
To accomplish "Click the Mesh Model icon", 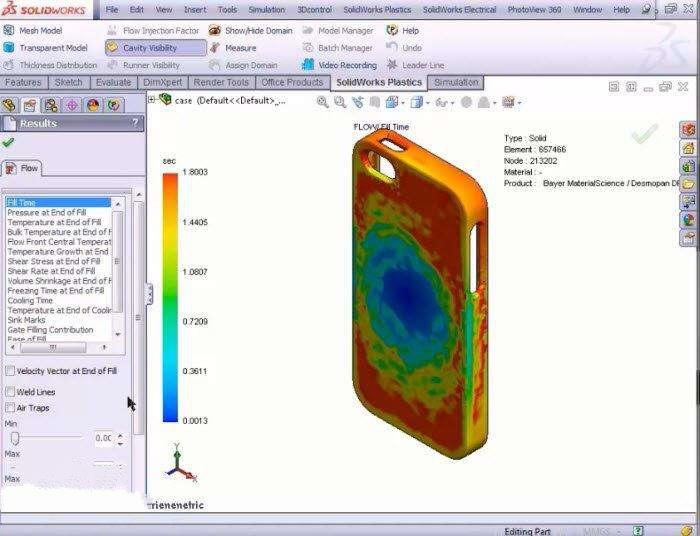I will (x=8, y=30).
